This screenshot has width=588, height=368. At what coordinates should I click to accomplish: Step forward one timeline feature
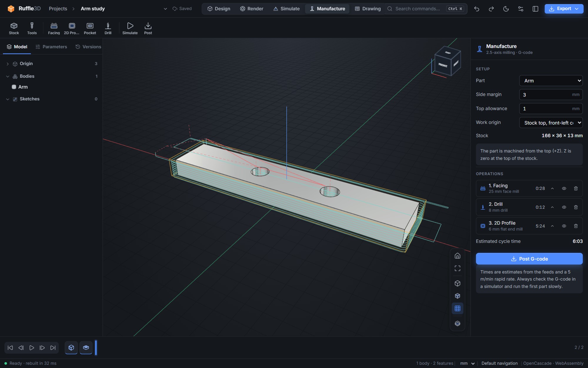click(x=42, y=348)
